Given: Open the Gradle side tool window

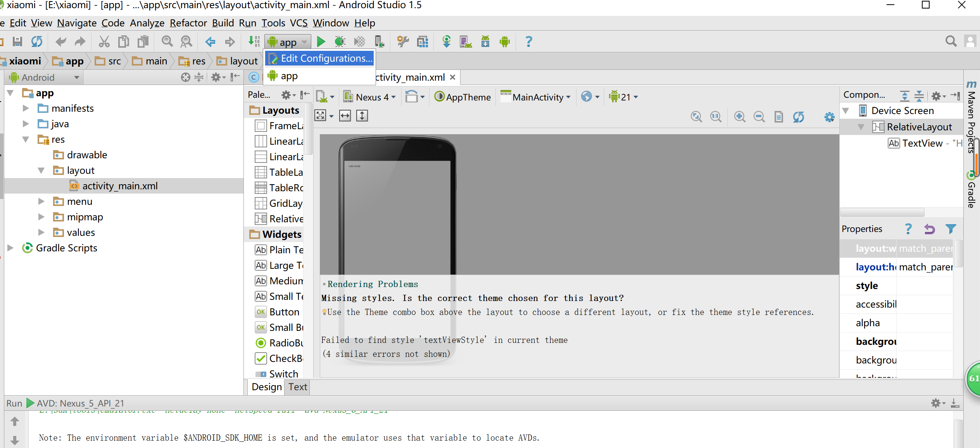Looking at the screenshot, I should click(971, 190).
